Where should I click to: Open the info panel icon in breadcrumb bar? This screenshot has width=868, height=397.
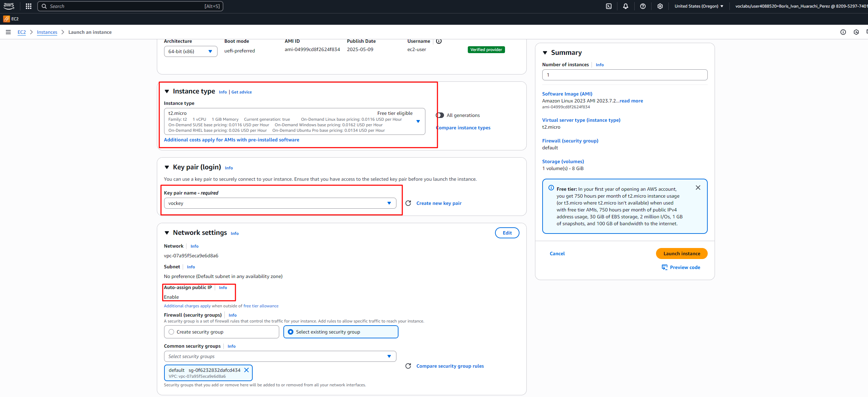(843, 32)
